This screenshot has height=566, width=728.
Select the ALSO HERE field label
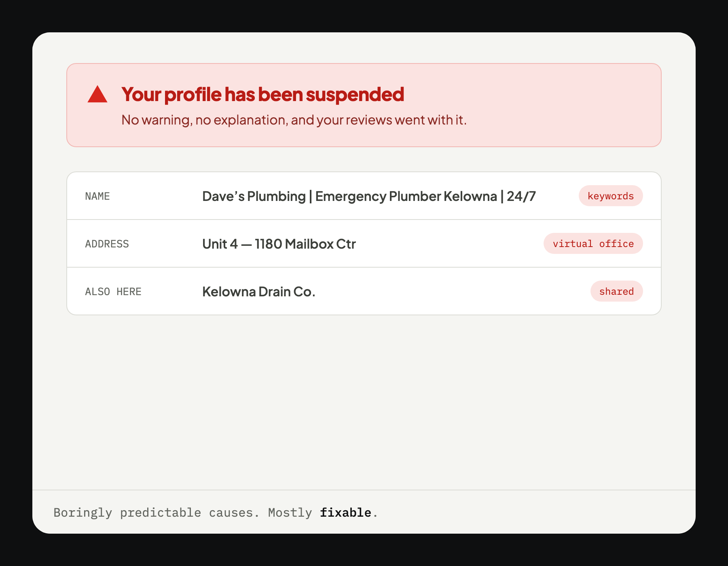[x=113, y=292]
